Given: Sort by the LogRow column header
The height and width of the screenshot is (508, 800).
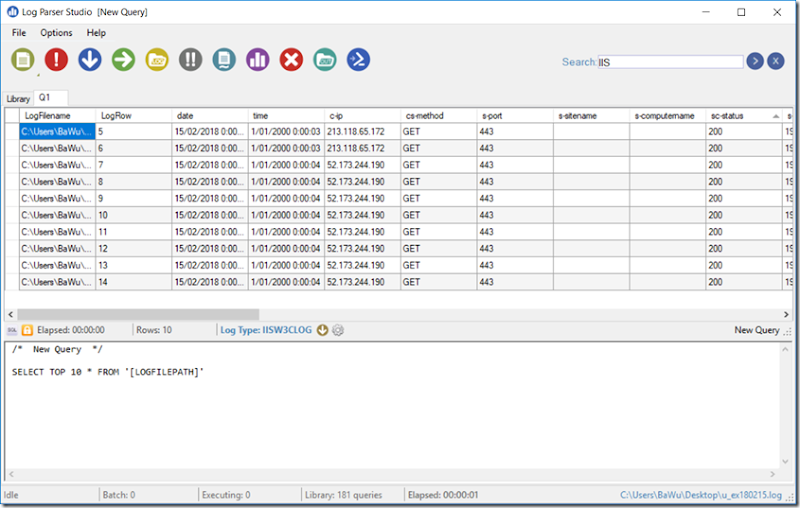Looking at the screenshot, I should pos(134,116).
